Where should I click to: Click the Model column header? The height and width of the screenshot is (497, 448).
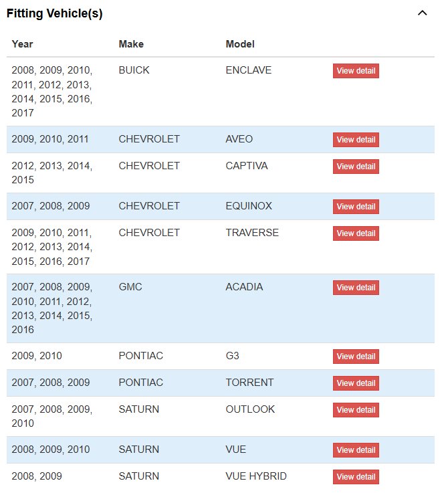(x=240, y=44)
